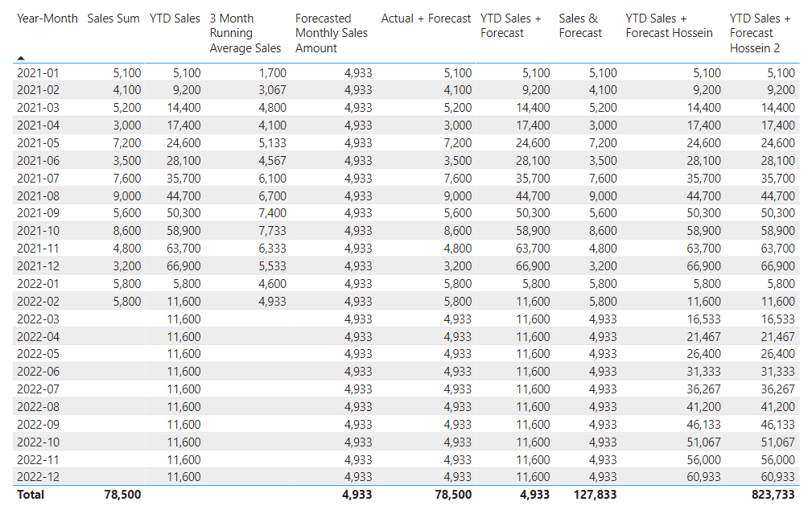Click the grand total value 823,733
The height and width of the screenshot is (510, 812).
tap(773, 495)
